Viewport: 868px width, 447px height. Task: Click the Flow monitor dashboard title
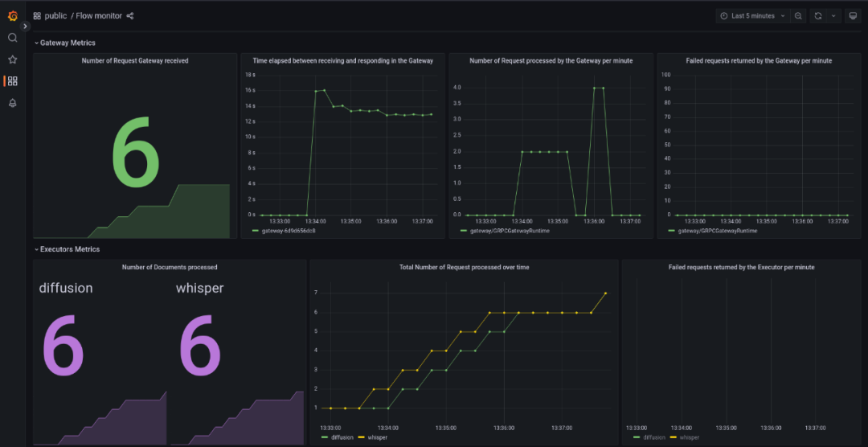pos(99,16)
